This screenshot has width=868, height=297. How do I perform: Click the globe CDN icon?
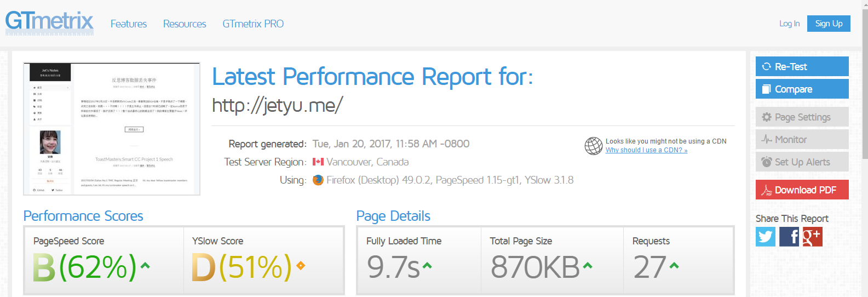[594, 146]
